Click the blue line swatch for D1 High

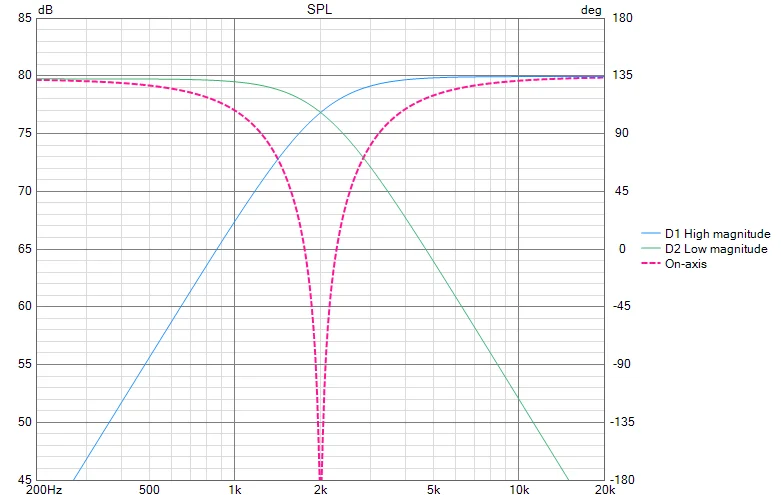click(650, 234)
